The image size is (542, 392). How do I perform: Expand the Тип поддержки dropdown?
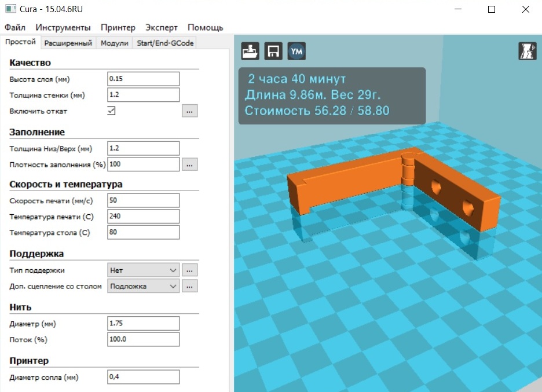[144, 270]
